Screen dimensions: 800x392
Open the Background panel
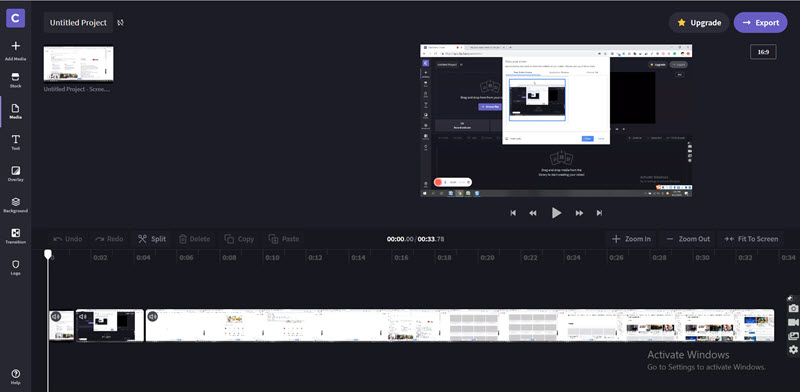click(x=15, y=205)
